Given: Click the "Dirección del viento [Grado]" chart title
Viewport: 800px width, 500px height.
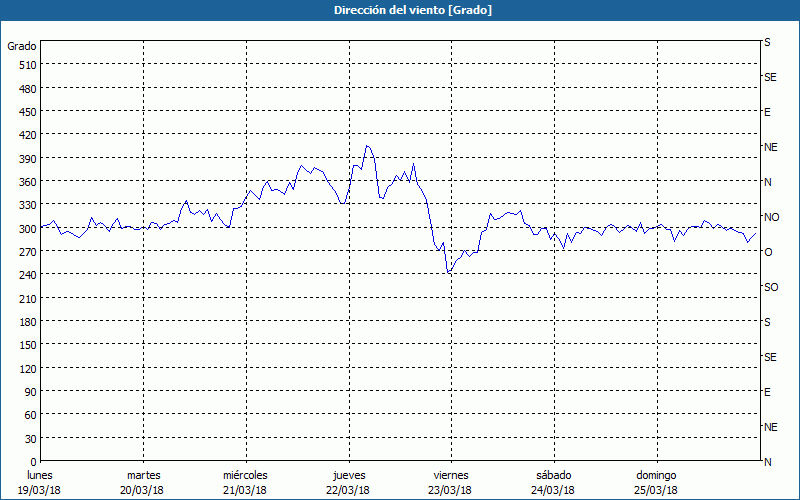Looking at the screenshot, I should tap(399, 10).
